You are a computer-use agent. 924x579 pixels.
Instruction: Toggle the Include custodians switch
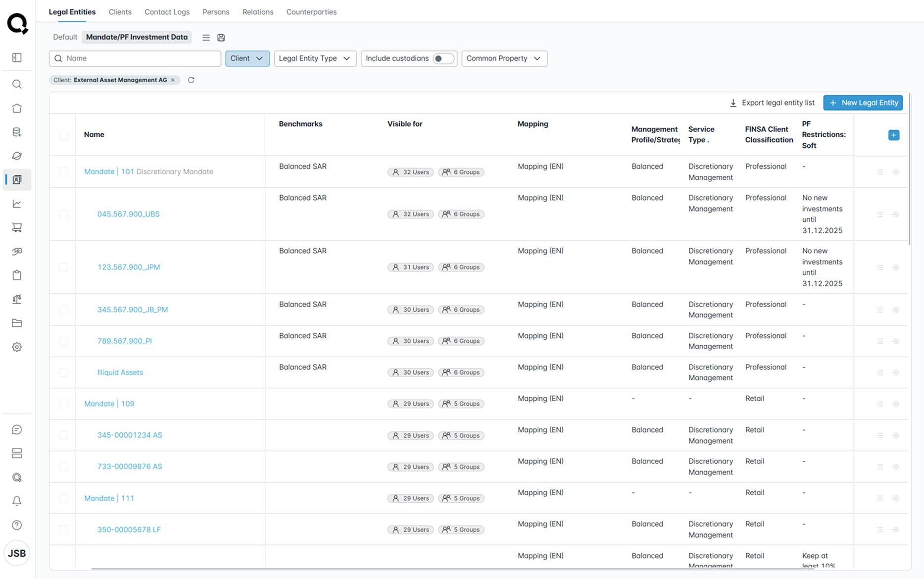click(x=443, y=58)
